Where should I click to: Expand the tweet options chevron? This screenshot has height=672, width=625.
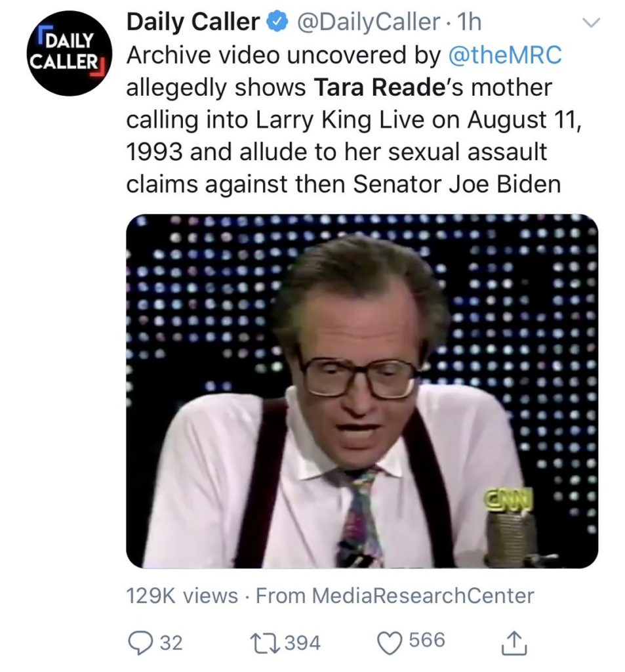coord(591,24)
